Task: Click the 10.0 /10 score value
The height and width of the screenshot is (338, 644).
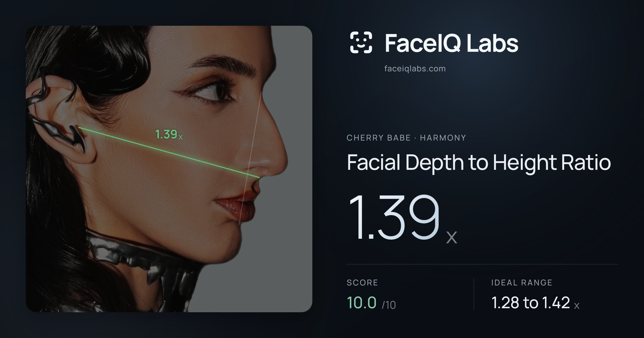Action: [x=371, y=303]
